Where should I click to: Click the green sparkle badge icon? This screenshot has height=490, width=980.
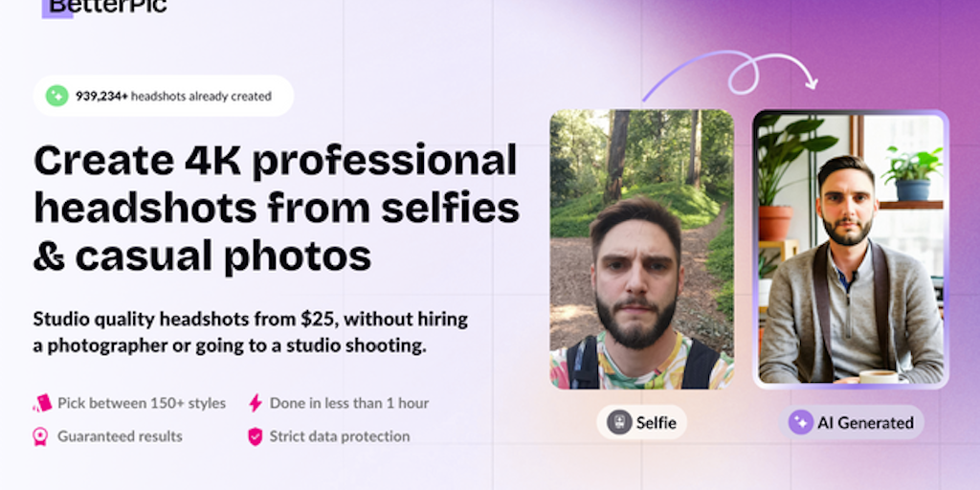(56, 96)
